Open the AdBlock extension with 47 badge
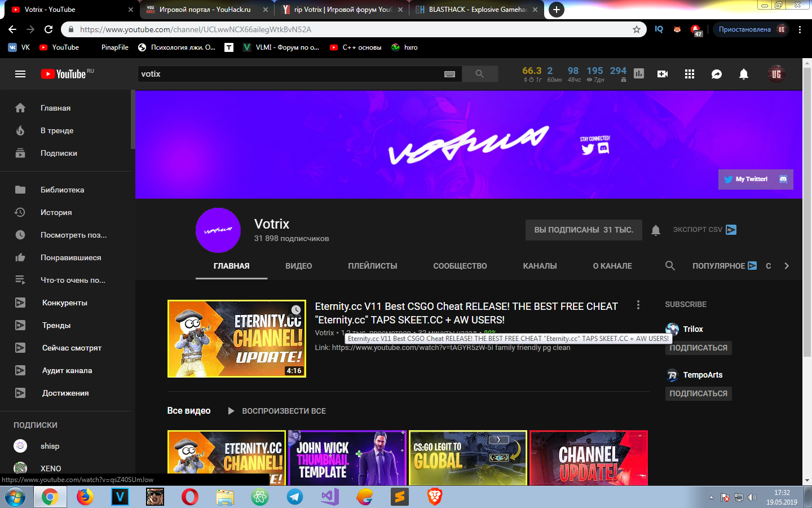Image resolution: width=812 pixels, height=508 pixels. (696, 30)
